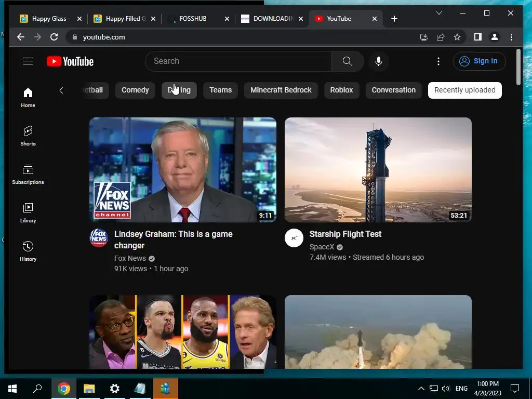Image resolution: width=532 pixels, height=399 pixels.
Task: Open the Chrome profile icon
Action: (x=495, y=37)
